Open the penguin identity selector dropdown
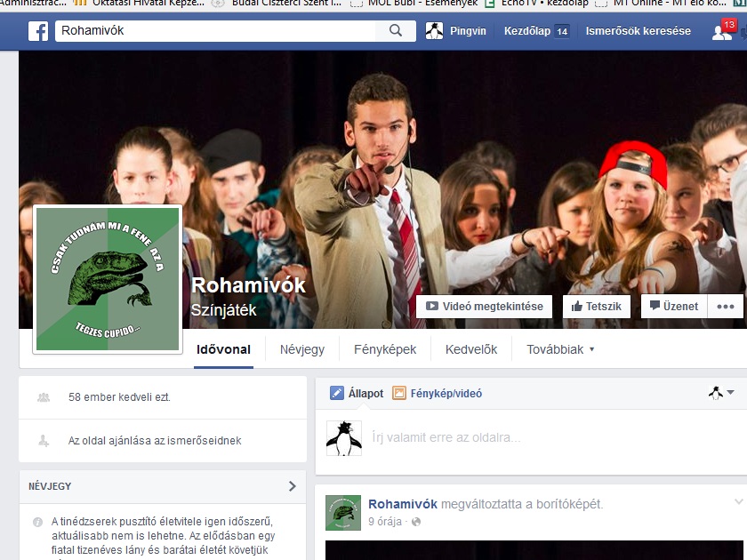Viewport: 747px width, 560px height. pos(721,393)
